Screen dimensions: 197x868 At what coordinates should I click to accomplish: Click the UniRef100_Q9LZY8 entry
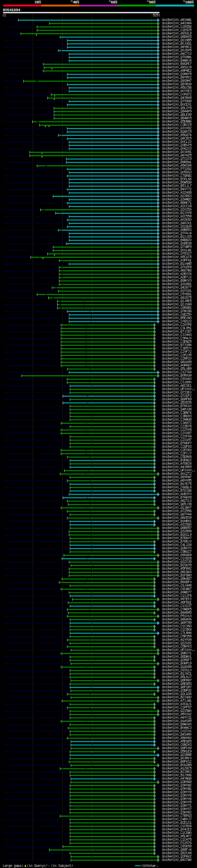pos(176,108)
